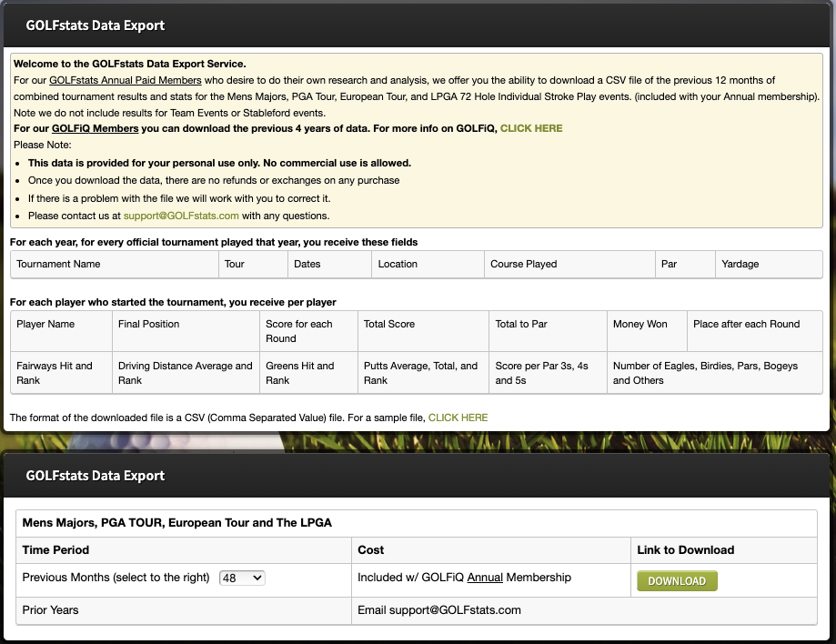
Task: Select the Money Won cell
Action: tap(648, 331)
